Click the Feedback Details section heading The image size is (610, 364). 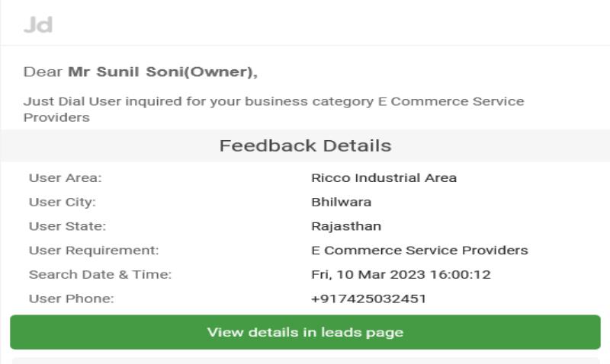pos(306,145)
